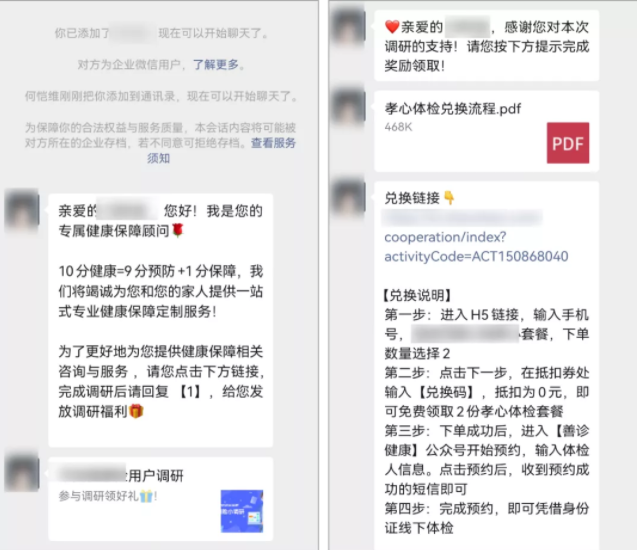Tap sender avatar beside 用户调研 card
The image size is (637, 550).
click(22, 472)
